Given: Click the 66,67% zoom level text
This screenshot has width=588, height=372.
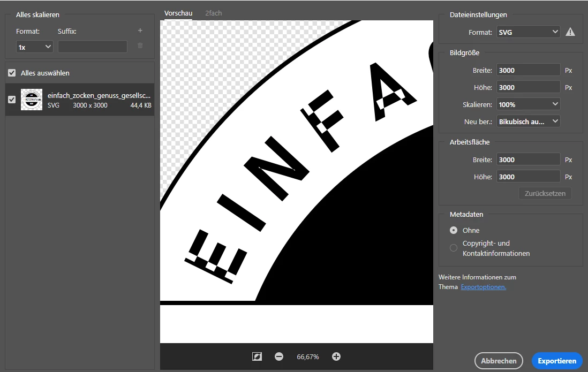Looking at the screenshot, I should (307, 356).
